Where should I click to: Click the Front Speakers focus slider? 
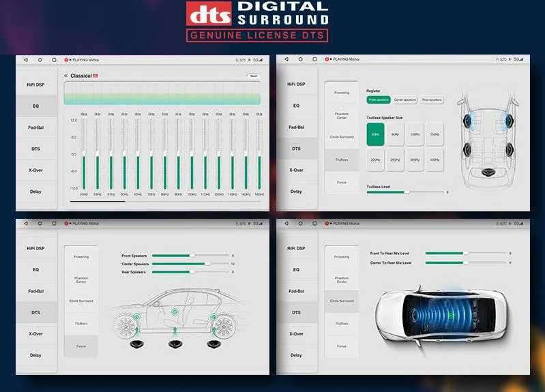[x=191, y=256]
